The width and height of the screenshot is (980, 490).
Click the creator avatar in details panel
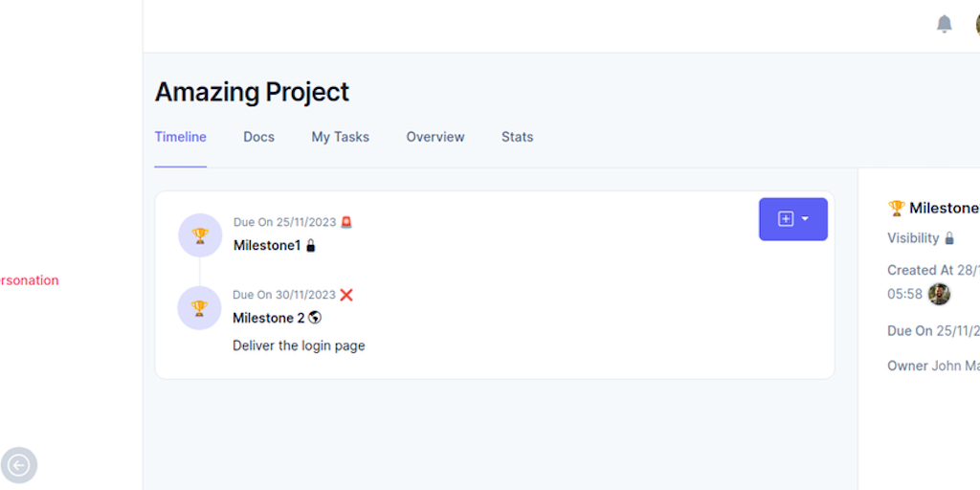939,294
